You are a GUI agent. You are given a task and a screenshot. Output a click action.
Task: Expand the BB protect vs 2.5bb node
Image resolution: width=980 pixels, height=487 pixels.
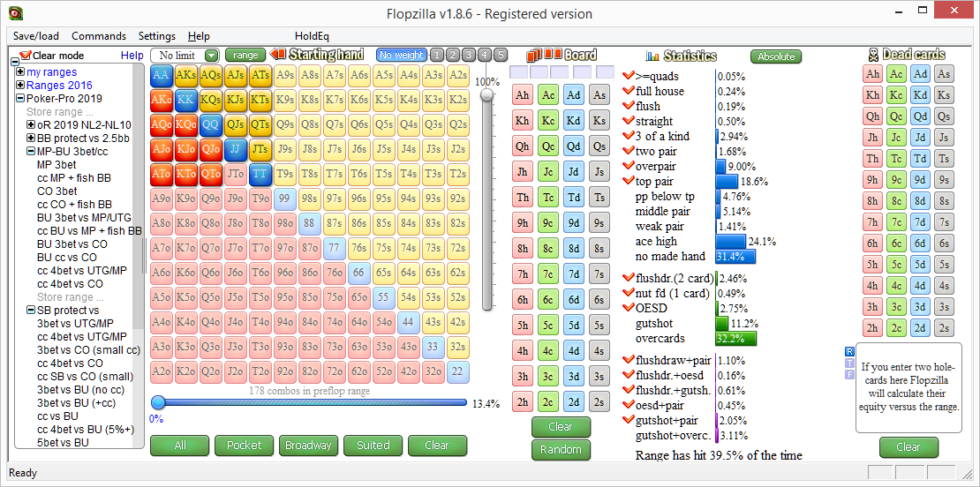click(31, 138)
